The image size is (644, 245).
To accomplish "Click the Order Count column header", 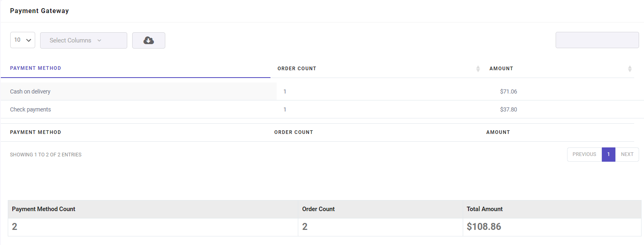I will [x=297, y=69].
